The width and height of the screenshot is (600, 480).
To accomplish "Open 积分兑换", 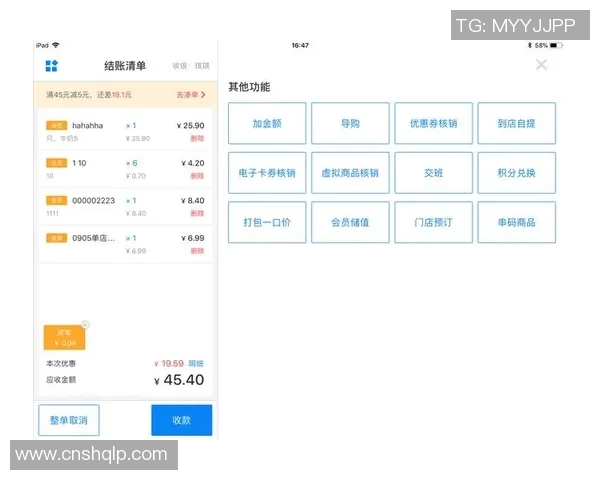I will (x=517, y=173).
